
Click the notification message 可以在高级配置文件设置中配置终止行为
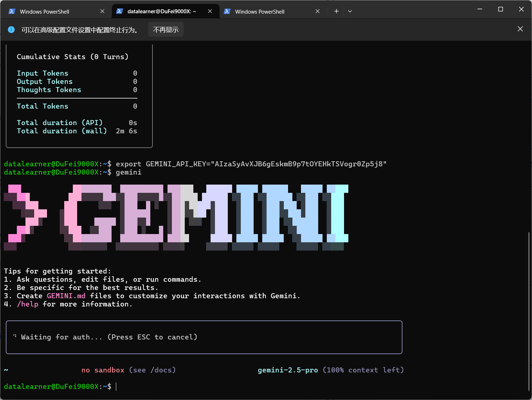tap(80, 30)
